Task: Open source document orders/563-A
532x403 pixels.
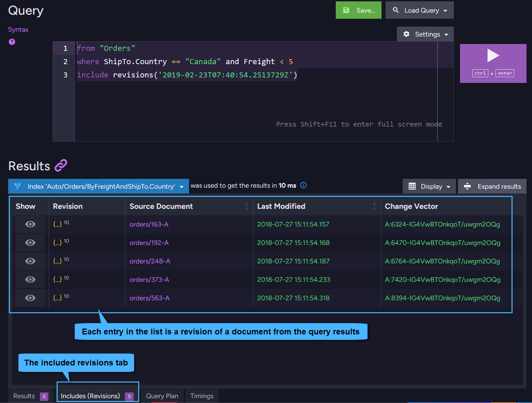Action: (149, 298)
